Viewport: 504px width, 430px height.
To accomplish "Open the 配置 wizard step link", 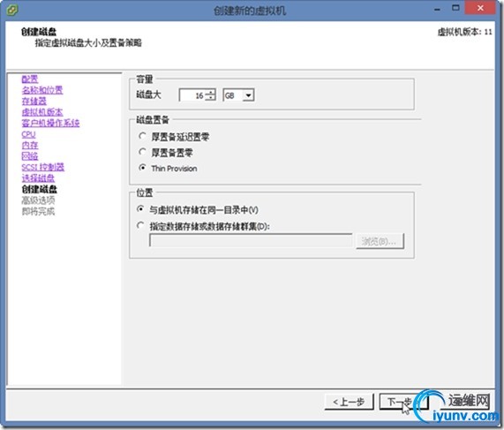I will (x=30, y=79).
